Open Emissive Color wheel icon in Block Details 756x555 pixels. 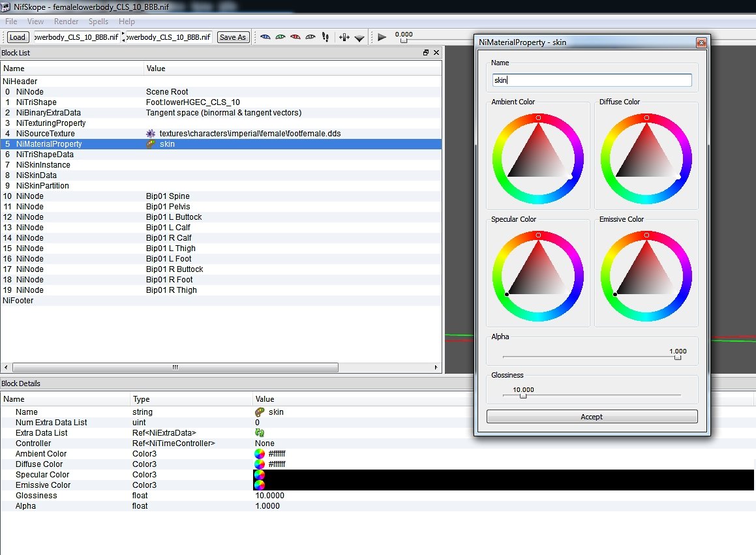(260, 485)
